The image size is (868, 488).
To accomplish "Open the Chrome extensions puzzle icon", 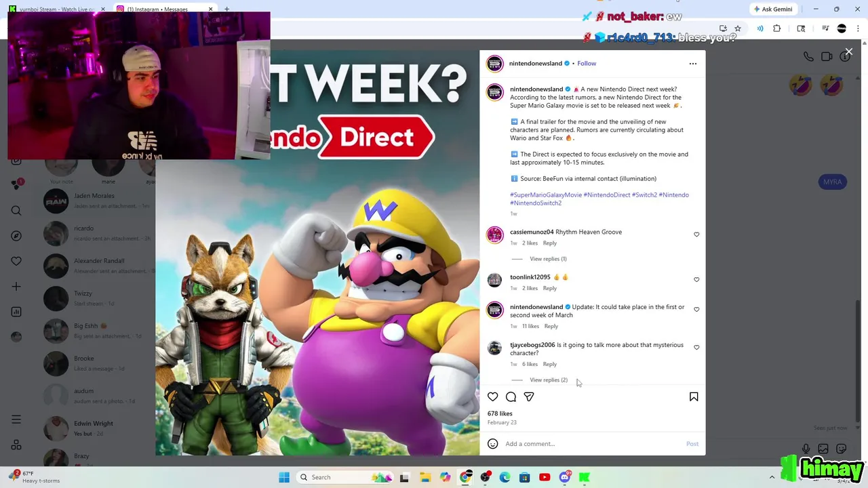I will point(777,28).
